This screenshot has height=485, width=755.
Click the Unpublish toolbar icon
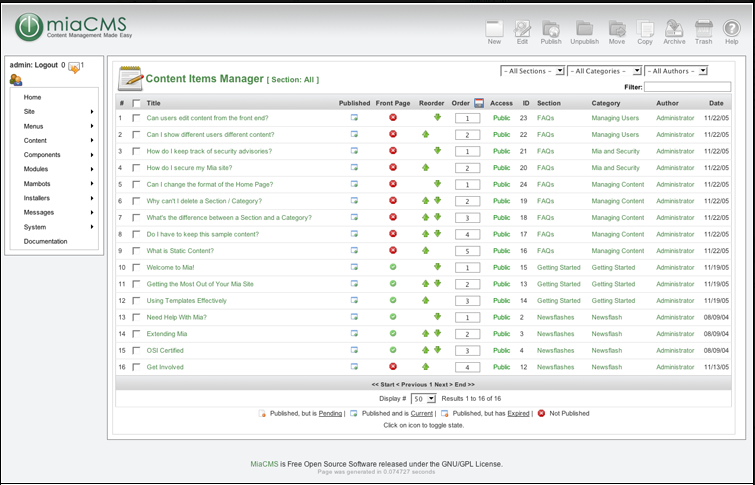(585, 29)
